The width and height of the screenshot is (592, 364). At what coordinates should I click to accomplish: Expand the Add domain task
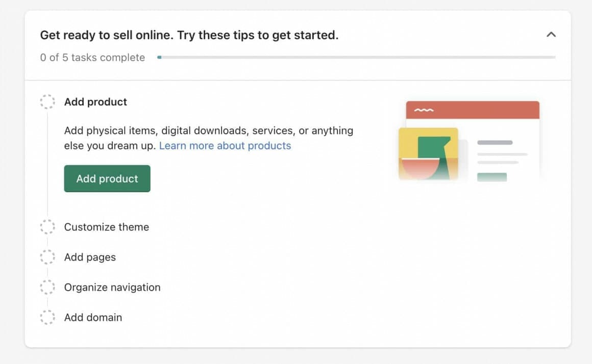tap(93, 318)
